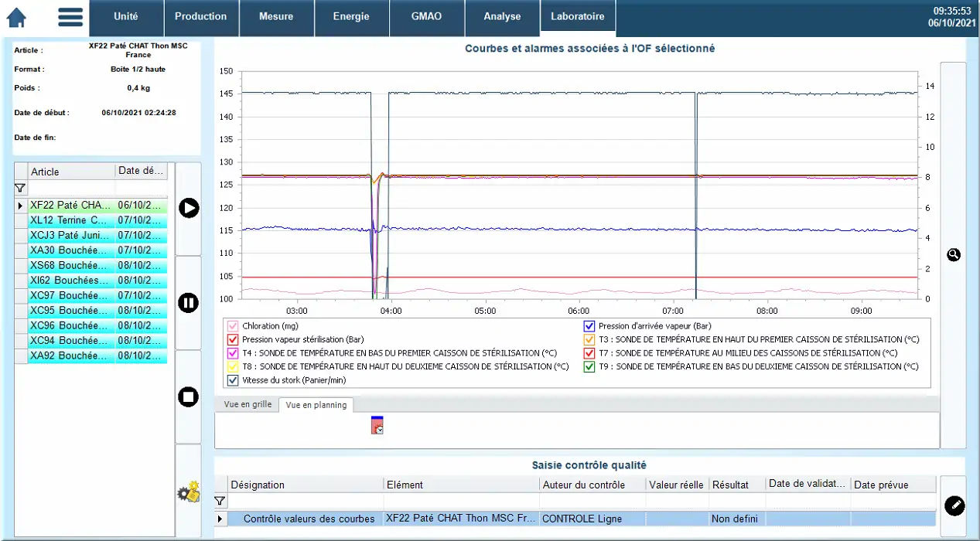The width and height of the screenshot is (980, 541).
Task: Open the Analyse tab
Action: [x=502, y=17]
